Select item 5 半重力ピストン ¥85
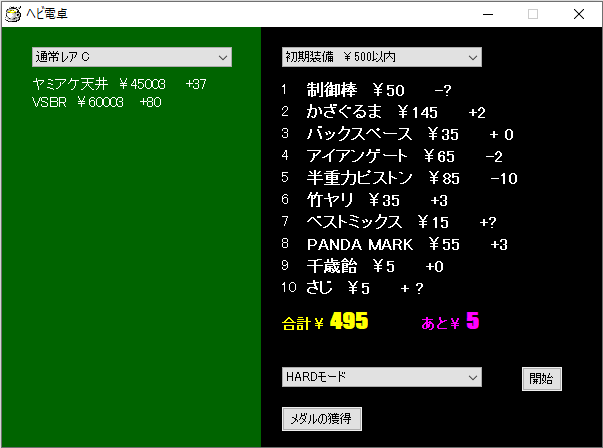The image size is (603, 448). (x=399, y=178)
